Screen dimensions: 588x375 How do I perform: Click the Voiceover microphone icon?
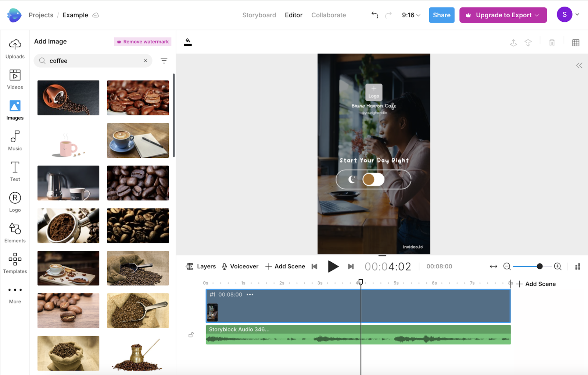pyautogui.click(x=225, y=266)
